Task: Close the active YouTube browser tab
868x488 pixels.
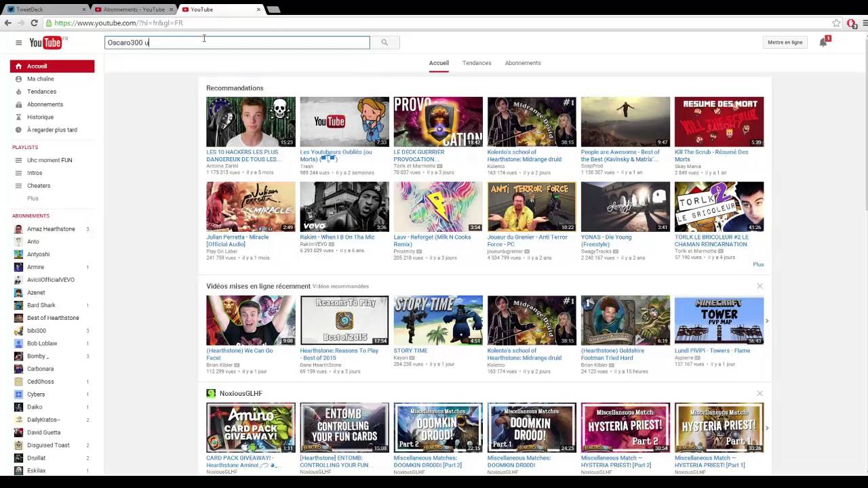Action: click(258, 9)
